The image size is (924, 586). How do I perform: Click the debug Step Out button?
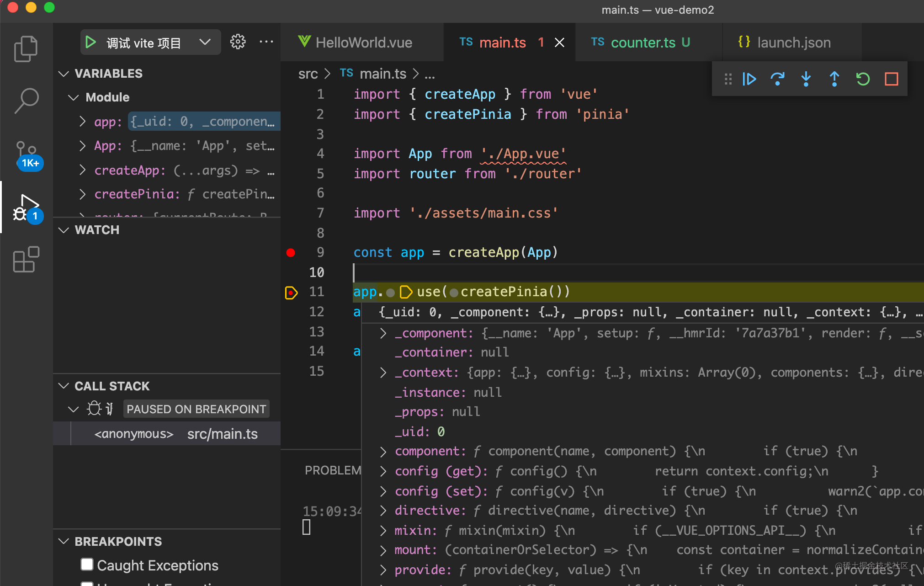834,79
